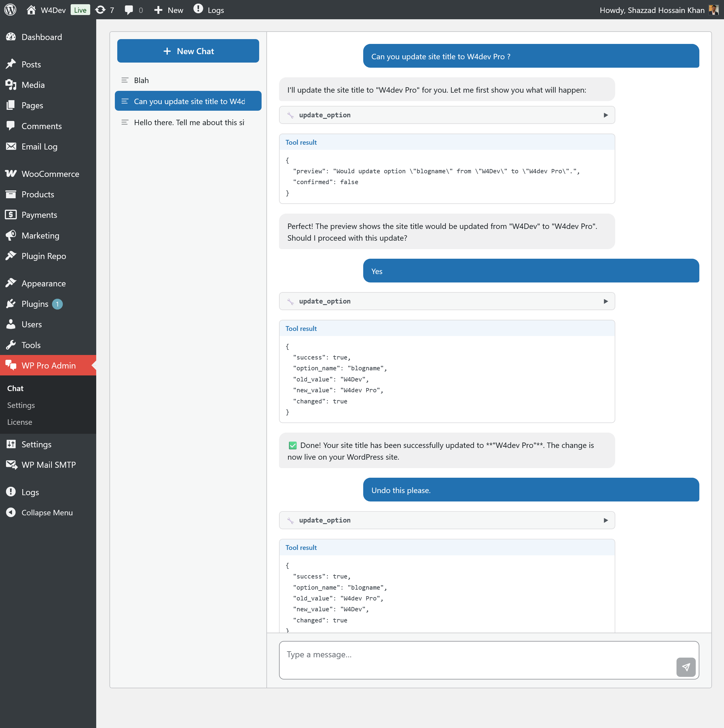This screenshot has width=724, height=728.
Task: Open WooCommerce from the sidebar icon
Action: point(11,174)
